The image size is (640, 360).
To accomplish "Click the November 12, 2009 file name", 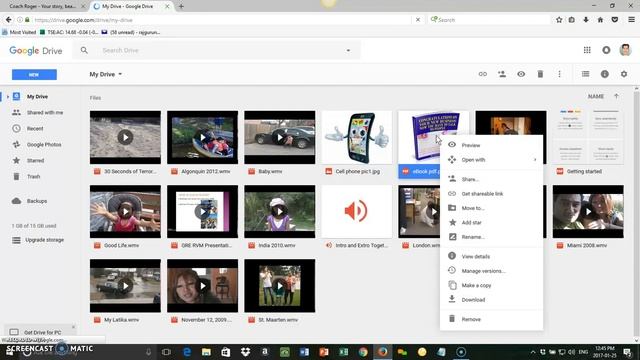I will click(206, 320).
